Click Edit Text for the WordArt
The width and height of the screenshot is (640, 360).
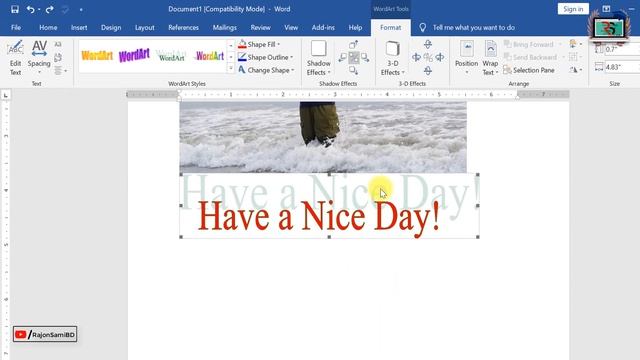(x=15, y=58)
